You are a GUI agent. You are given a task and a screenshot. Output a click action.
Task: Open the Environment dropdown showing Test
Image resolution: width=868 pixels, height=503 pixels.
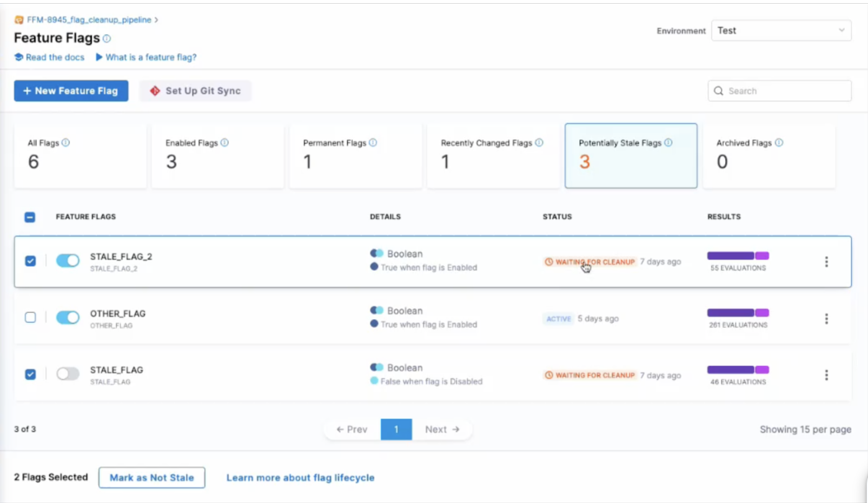coord(780,30)
